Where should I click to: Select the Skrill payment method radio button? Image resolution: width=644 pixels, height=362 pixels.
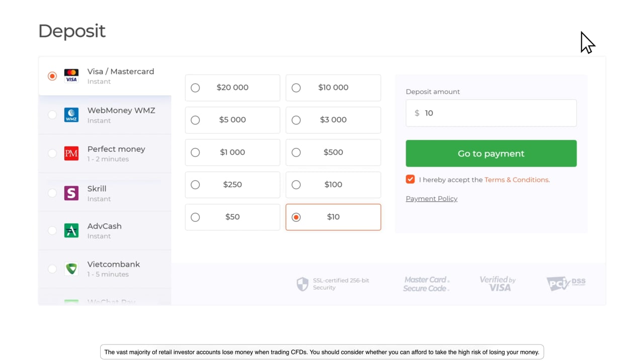coord(52,193)
